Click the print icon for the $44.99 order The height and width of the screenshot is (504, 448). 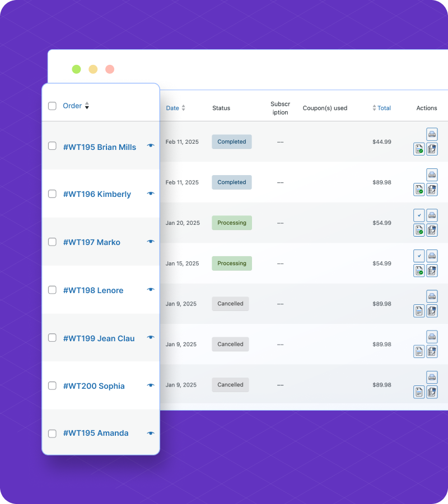(x=432, y=134)
